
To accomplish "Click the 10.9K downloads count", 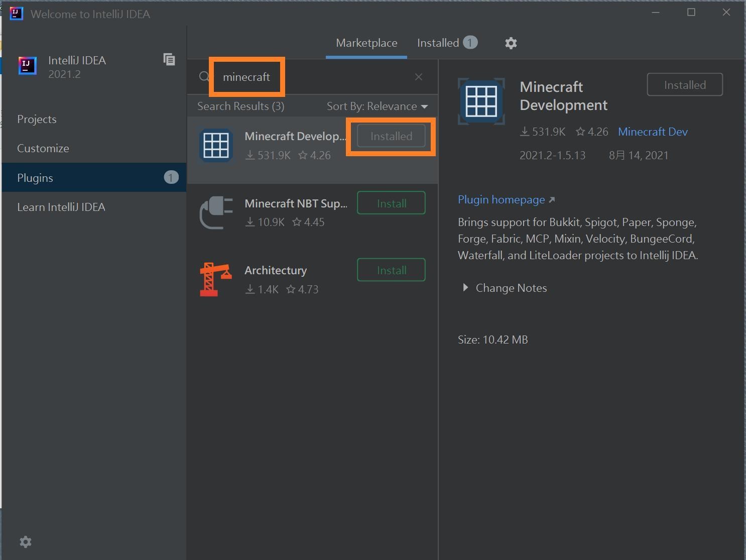I will (271, 222).
